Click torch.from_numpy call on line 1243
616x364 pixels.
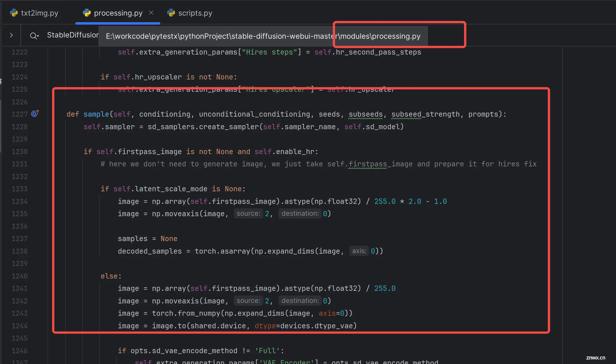(x=186, y=313)
